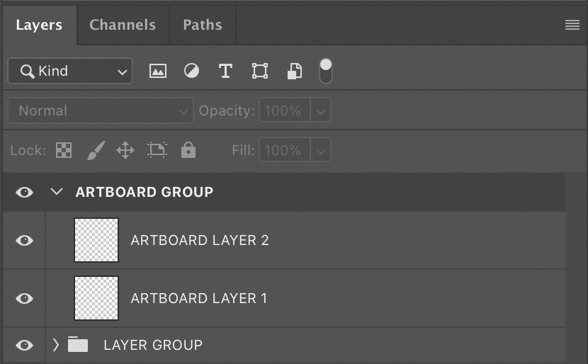Filter for shape layers icon
588x364 pixels.
[x=260, y=71]
